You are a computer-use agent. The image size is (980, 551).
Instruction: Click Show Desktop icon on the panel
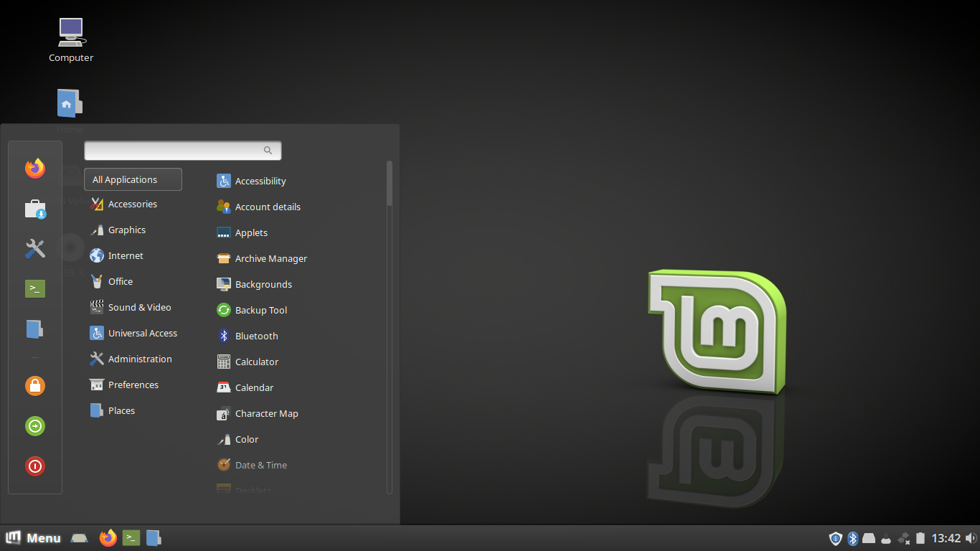click(x=80, y=538)
